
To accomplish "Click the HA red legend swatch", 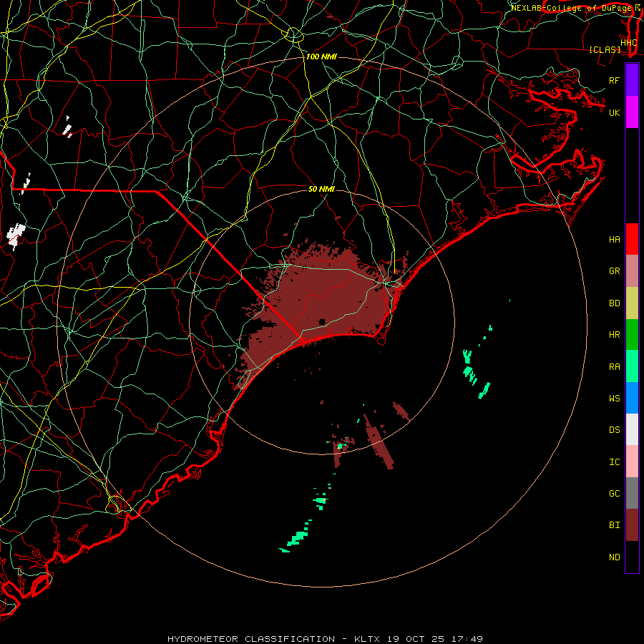I will tap(632, 239).
